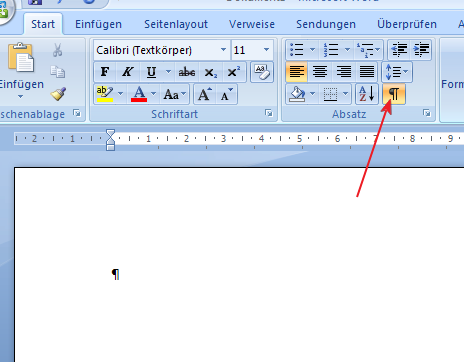Click the clear formatting eraser icon
Viewport: 464px width, 362px height.
[262, 72]
